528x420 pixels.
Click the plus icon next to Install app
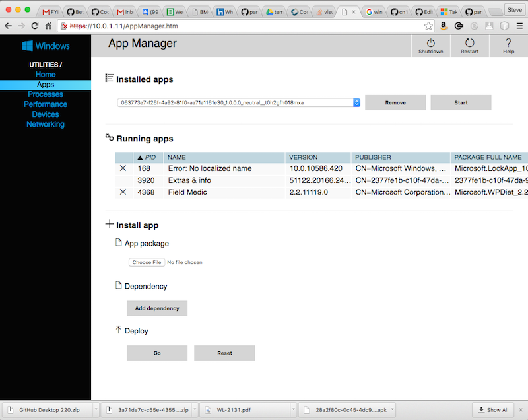pos(109,224)
